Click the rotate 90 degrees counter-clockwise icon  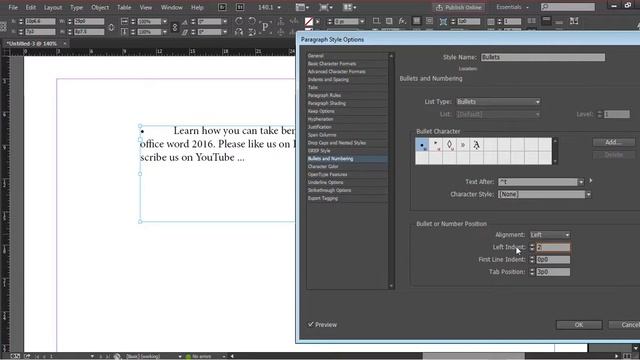[252, 21]
